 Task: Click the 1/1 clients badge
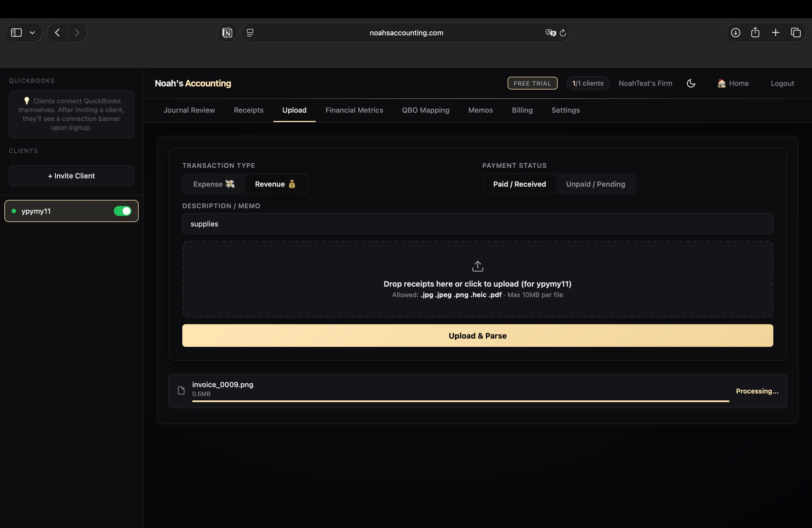[x=588, y=84]
